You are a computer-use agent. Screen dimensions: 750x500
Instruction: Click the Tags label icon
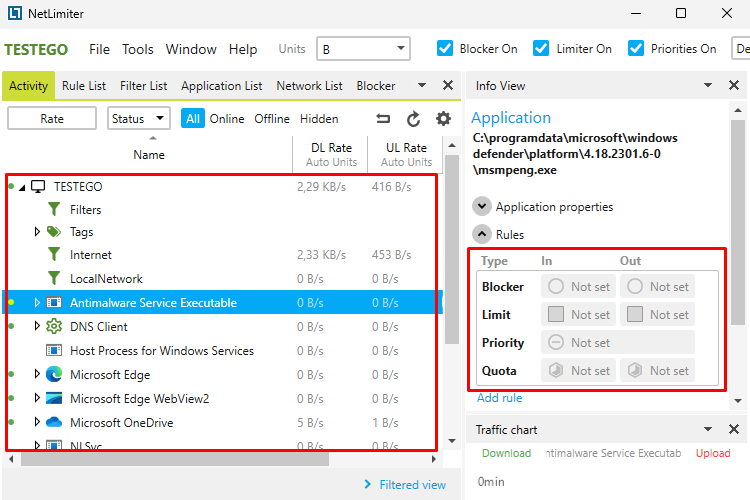pyautogui.click(x=54, y=232)
